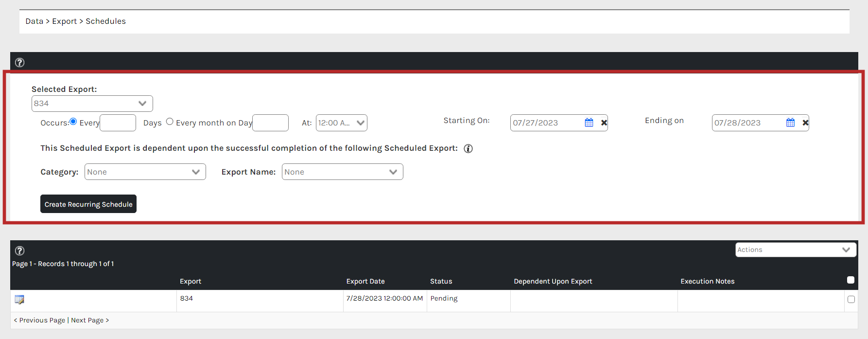Open the Actions dropdown

[x=796, y=250]
